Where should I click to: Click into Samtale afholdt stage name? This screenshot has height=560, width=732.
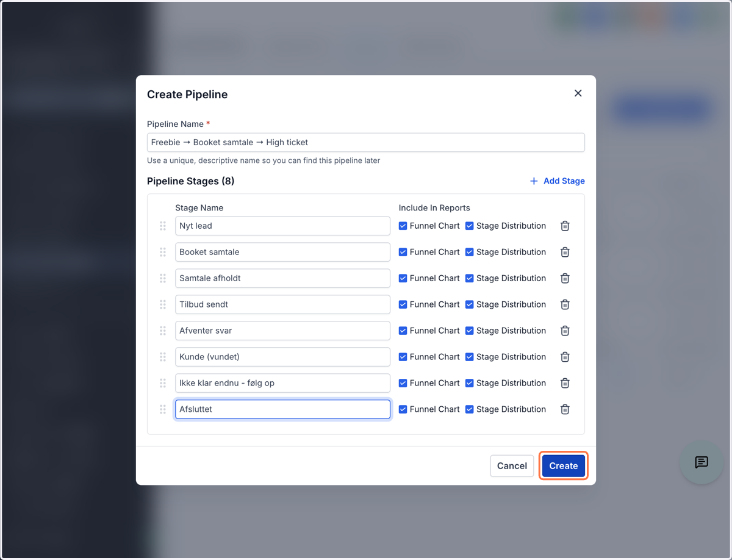click(x=282, y=278)
